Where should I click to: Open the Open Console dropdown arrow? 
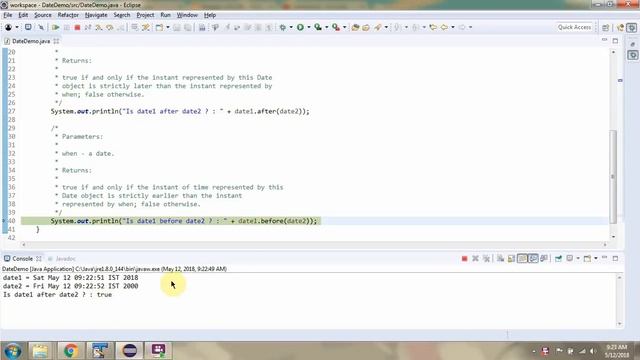pyautogui.click(x=596, y=259)
